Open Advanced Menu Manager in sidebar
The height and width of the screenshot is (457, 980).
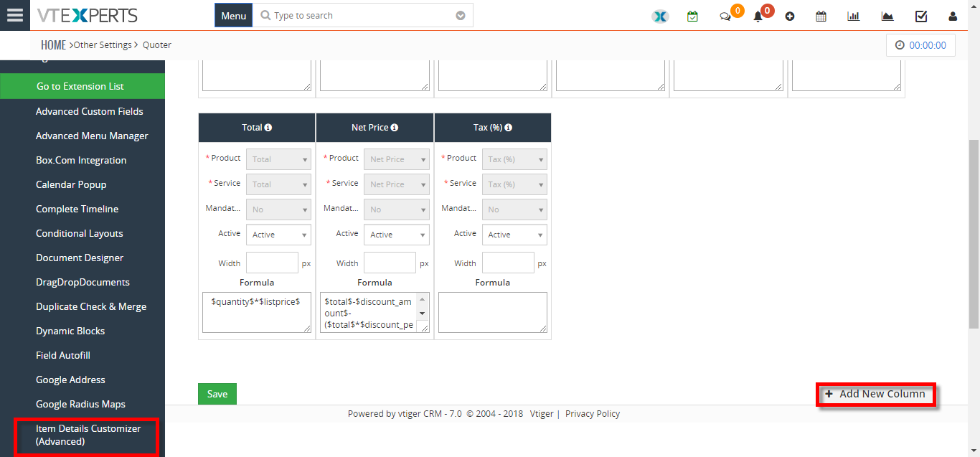92,136
